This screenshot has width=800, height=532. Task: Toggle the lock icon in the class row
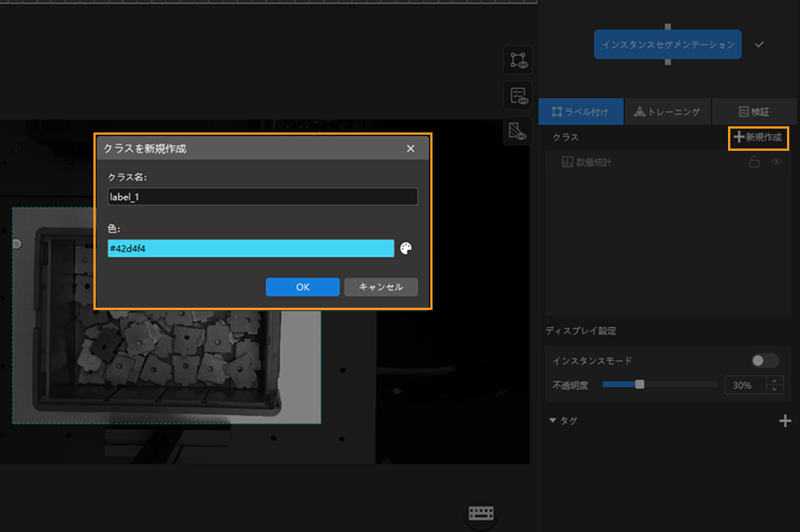(754, 162)
